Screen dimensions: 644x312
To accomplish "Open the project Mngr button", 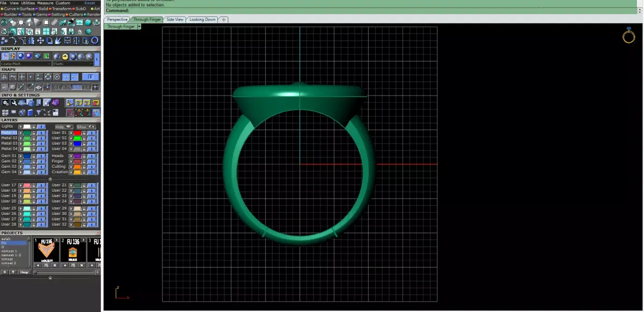I will click(25, 272).
